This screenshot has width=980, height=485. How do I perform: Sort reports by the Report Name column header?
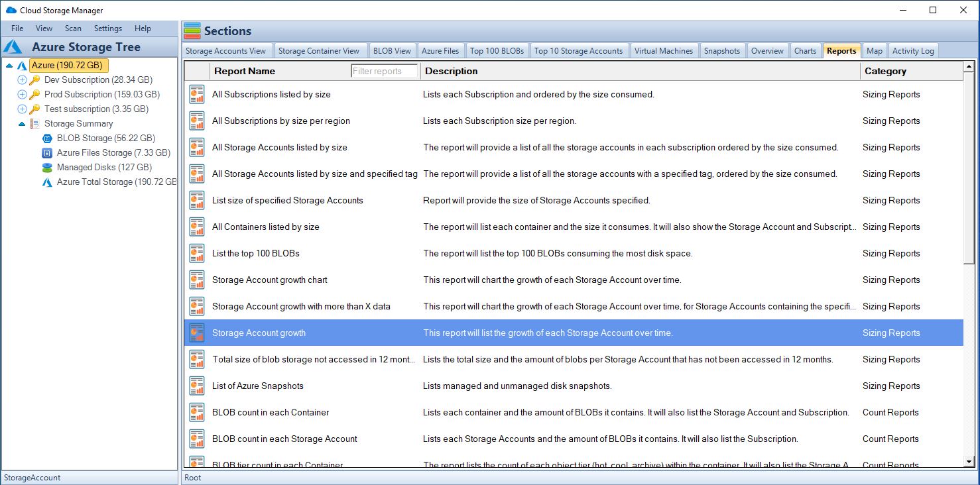tap(243, 71)
